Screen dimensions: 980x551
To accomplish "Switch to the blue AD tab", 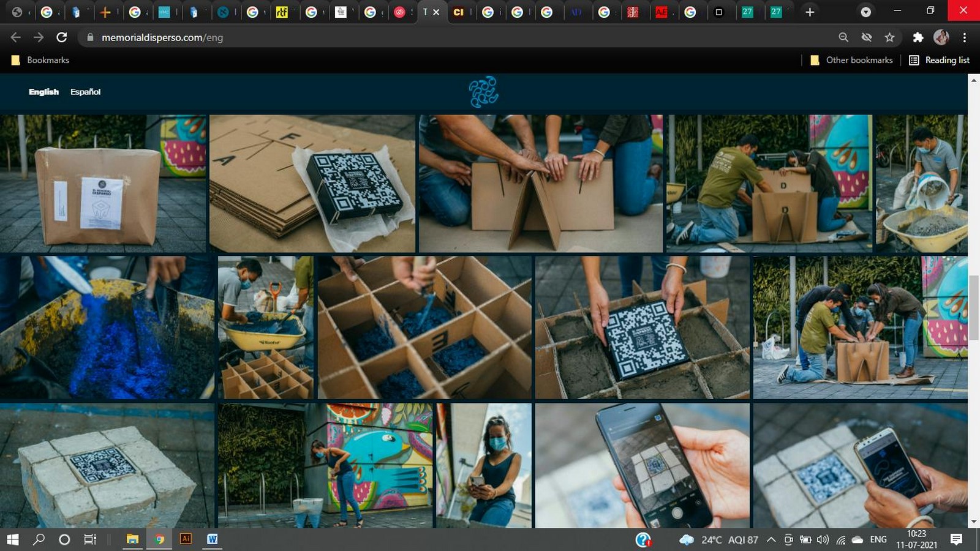I will pyautogui.click(x=576, y=12).
